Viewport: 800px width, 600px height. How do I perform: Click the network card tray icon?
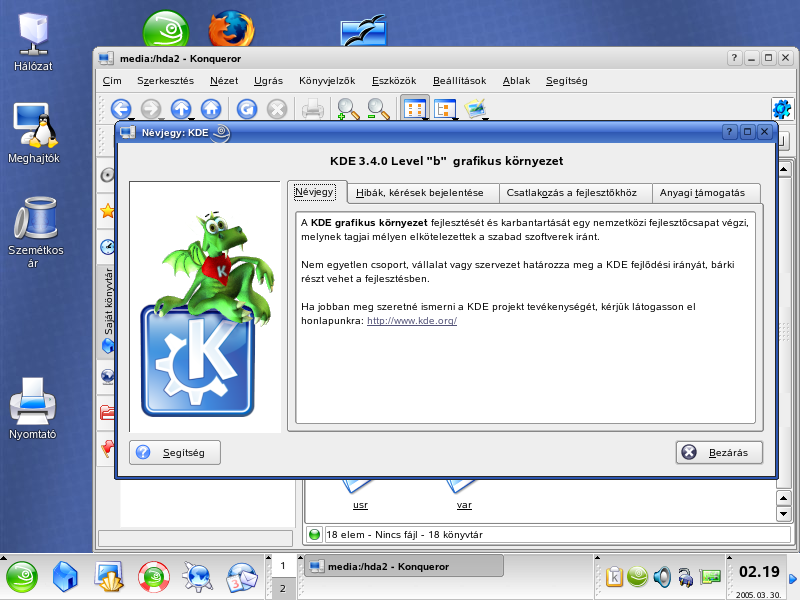coord(711,577)
